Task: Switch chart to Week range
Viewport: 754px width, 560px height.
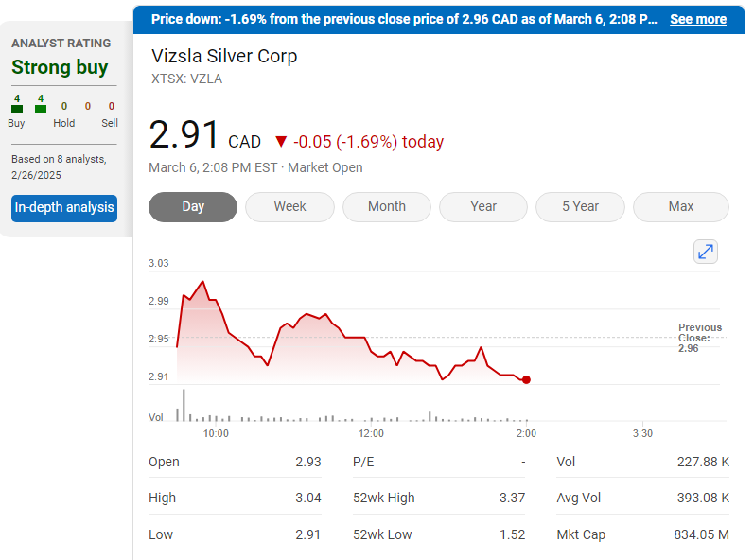Action: (x=289, y=206)
